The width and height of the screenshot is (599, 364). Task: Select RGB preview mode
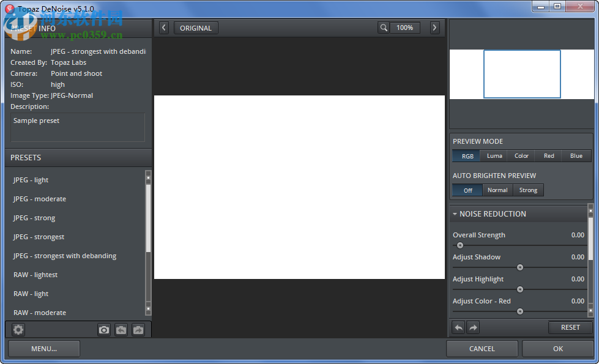[x=466, y=156]
